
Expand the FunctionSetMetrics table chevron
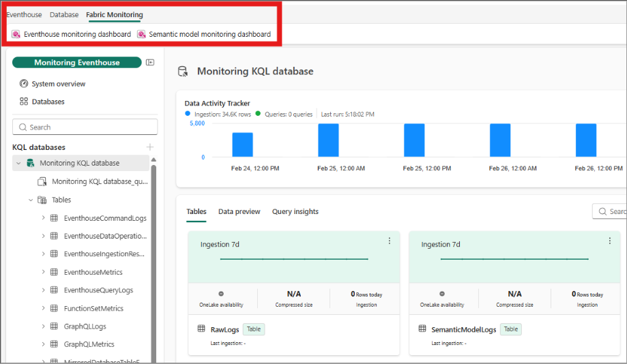[x=43, y=308]
